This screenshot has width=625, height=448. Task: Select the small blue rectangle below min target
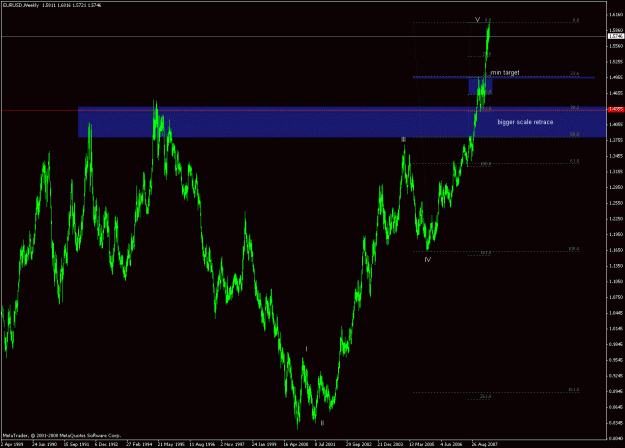pos(480,86)
